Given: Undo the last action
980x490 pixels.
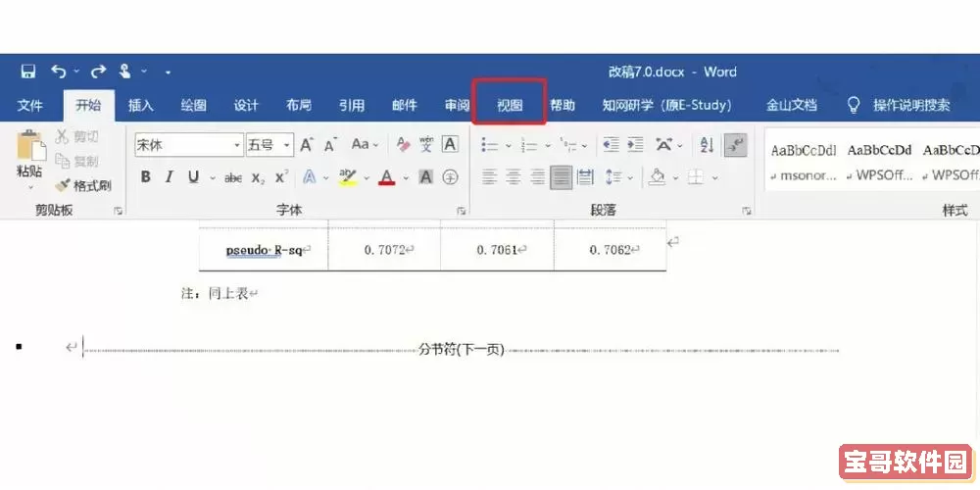Looking at the screenshot, I should point(59,72).
